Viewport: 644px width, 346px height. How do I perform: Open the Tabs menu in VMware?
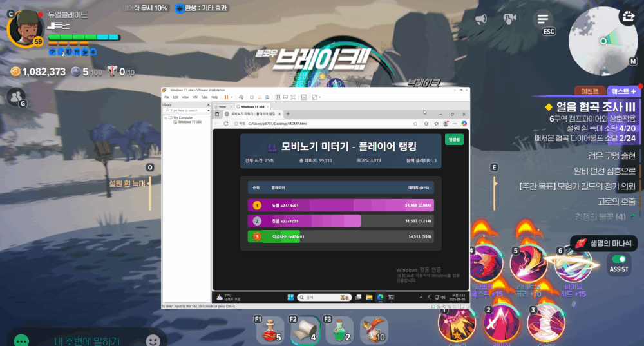point(204,97)
